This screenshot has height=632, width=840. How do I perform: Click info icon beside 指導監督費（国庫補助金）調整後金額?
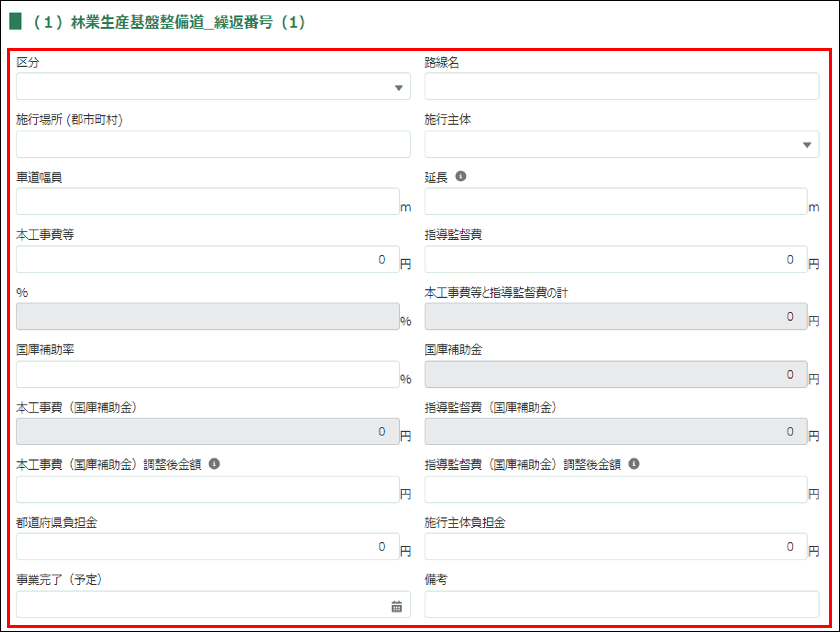pos(634,464)
